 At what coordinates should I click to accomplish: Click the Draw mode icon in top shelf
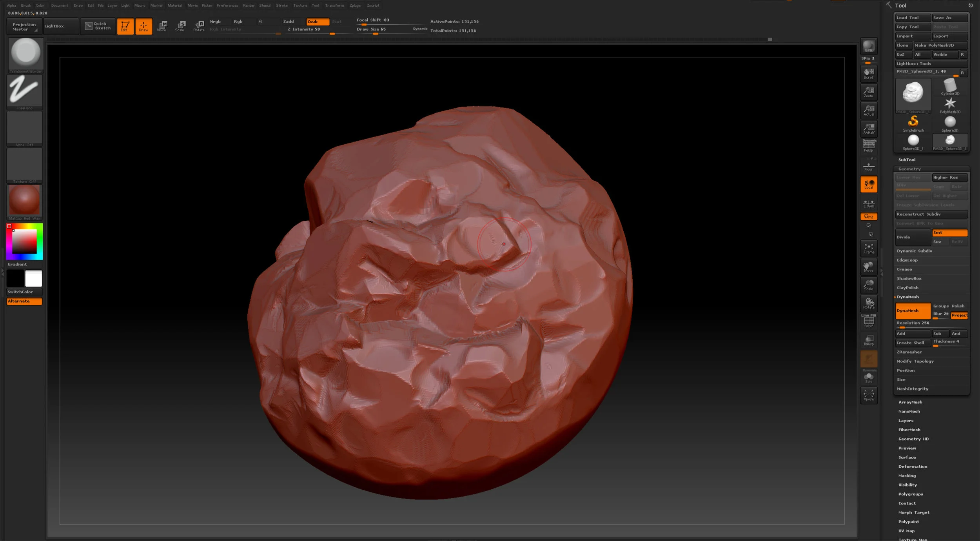point(143,26)
